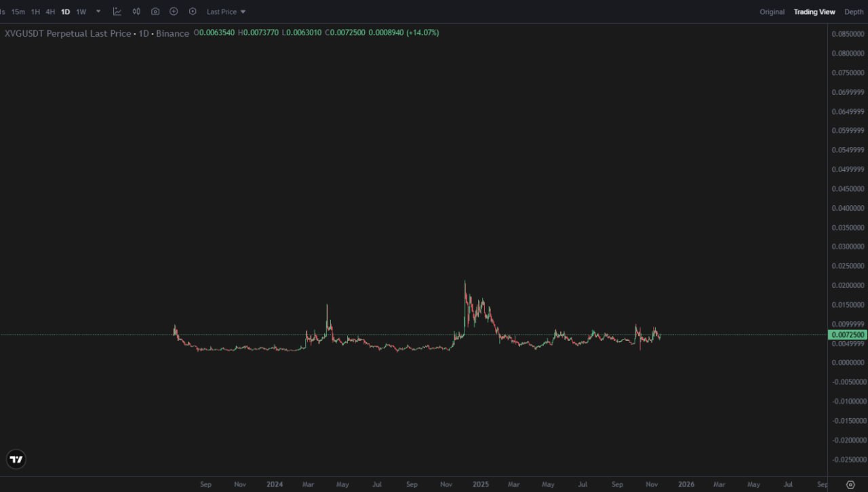Switch to the Original chart tab
The width and height of the screenshot is (868, 492).
pyautogui.click(x=772, y=12)
